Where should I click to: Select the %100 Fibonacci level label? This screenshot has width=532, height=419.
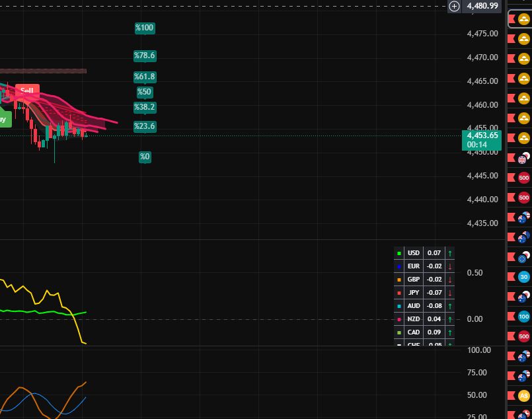[144, 28]
